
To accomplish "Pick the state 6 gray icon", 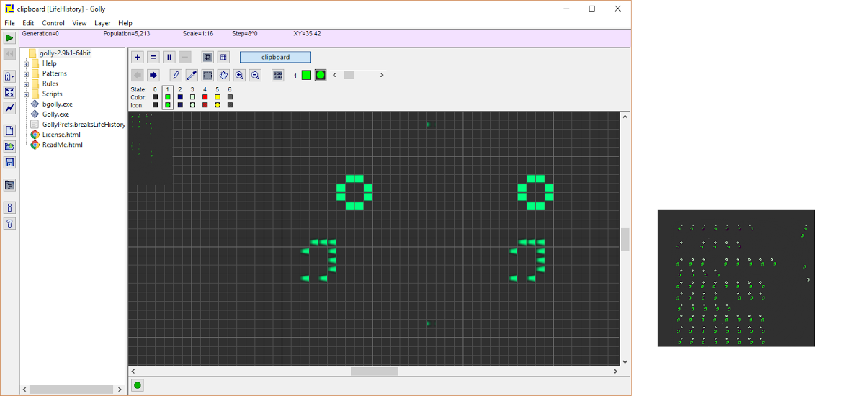I will click(230, 105).
